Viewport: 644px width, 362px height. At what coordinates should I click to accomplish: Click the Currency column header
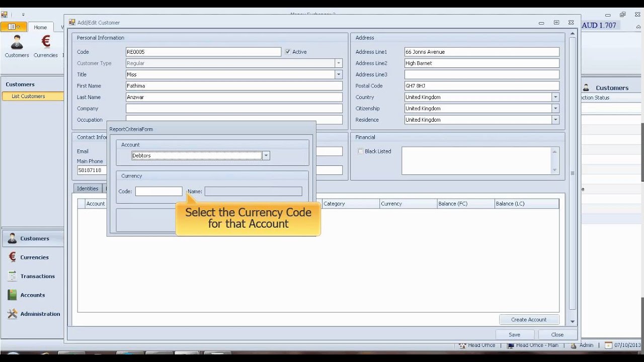point(408,204)
